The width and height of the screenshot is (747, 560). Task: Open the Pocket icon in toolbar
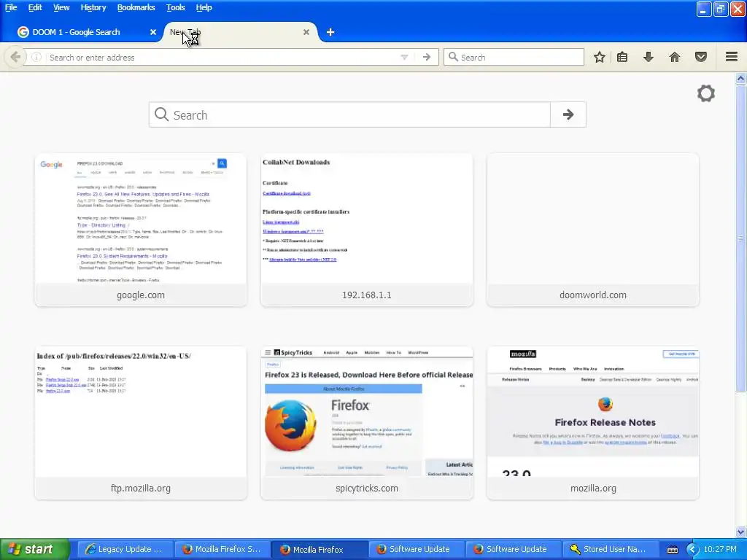pos(700,57)
